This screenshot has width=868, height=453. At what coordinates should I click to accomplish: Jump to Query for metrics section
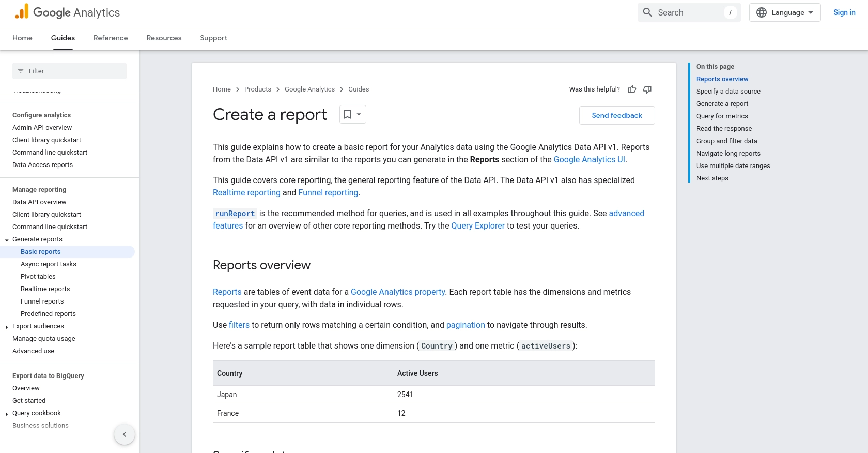722,116
